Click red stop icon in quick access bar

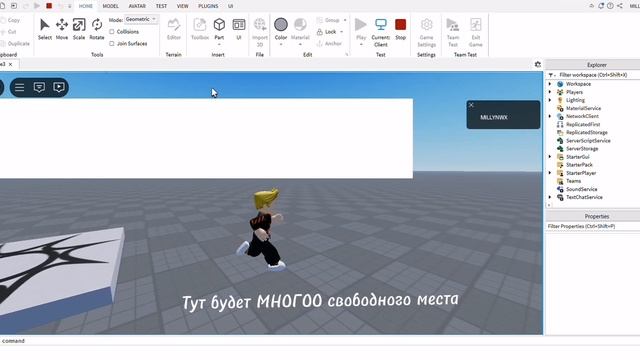point(49,6)
